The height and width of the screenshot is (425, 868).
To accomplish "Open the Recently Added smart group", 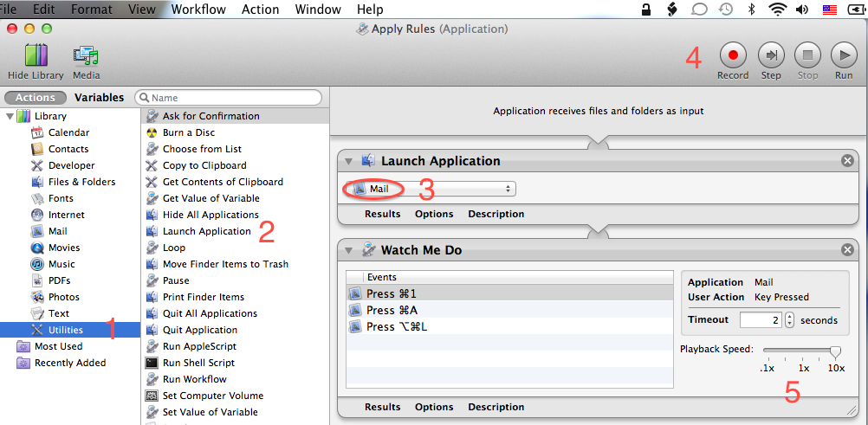I will [x=70, y=363].
